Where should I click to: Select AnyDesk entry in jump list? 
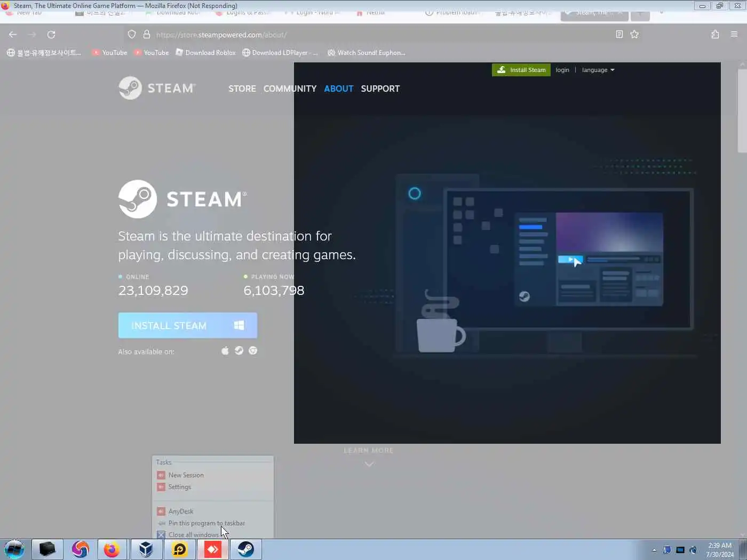tap(213, 511)
